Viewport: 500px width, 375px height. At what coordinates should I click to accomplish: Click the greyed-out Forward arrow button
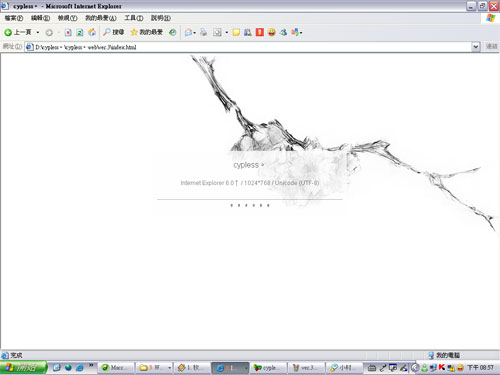[x=49, y=32]
